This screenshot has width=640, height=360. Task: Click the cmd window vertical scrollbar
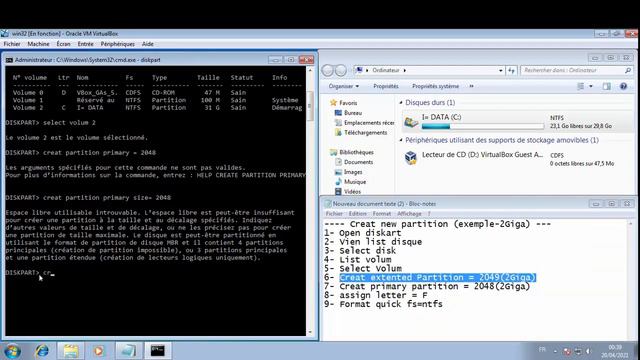pos(310,106)
